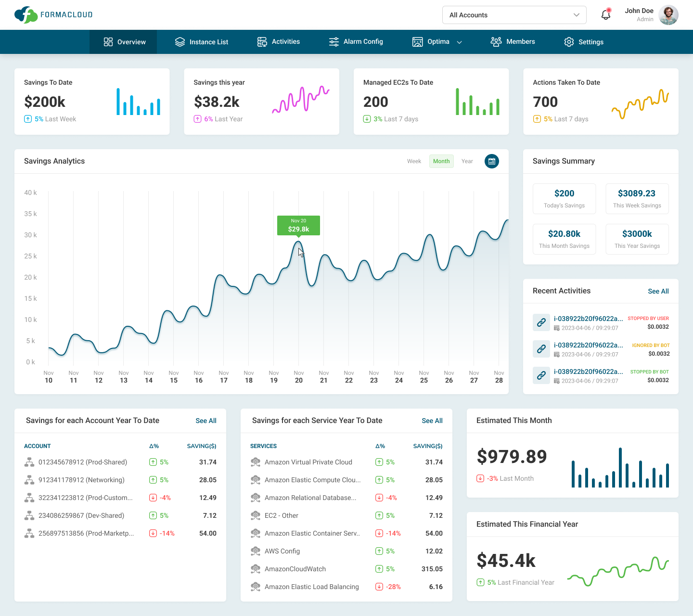This screenshot has width=693, height=616.
Task: Click service icon for Amazon Elastic Load Balancing
Action: coord(256,587)
